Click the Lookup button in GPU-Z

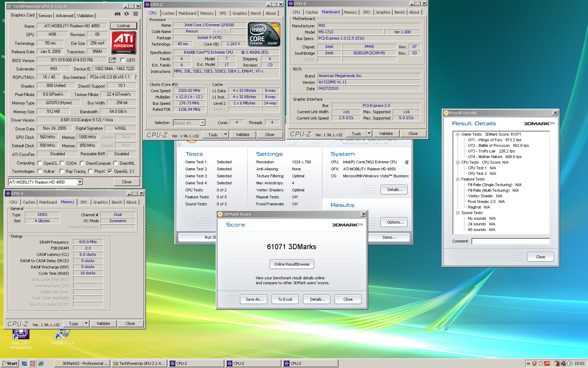124,26
